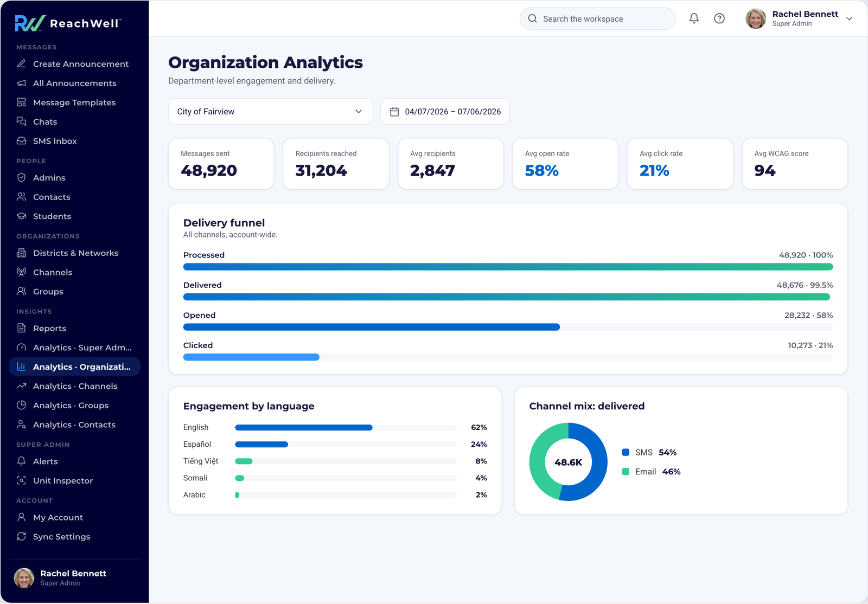
Task: Click the Alerts bell icon in sidebar
Action: [22, 461]
